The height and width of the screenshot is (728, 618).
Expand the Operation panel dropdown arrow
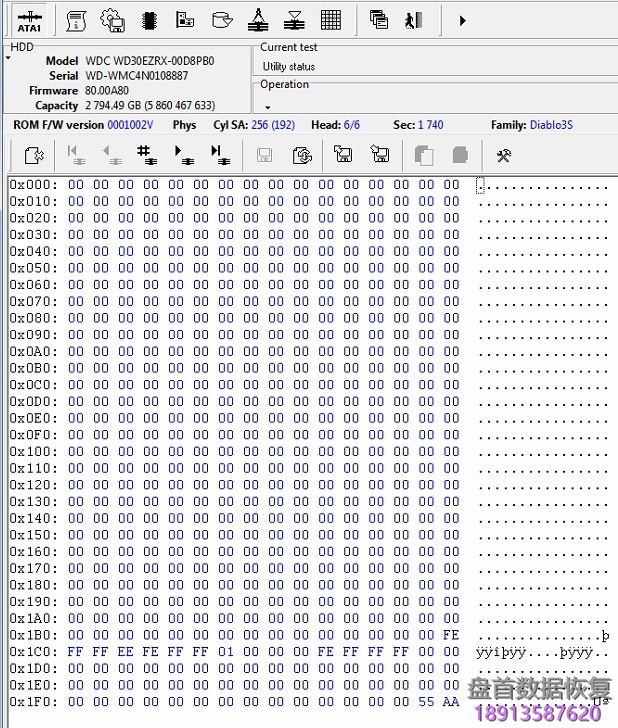click(x=267, y=107)
